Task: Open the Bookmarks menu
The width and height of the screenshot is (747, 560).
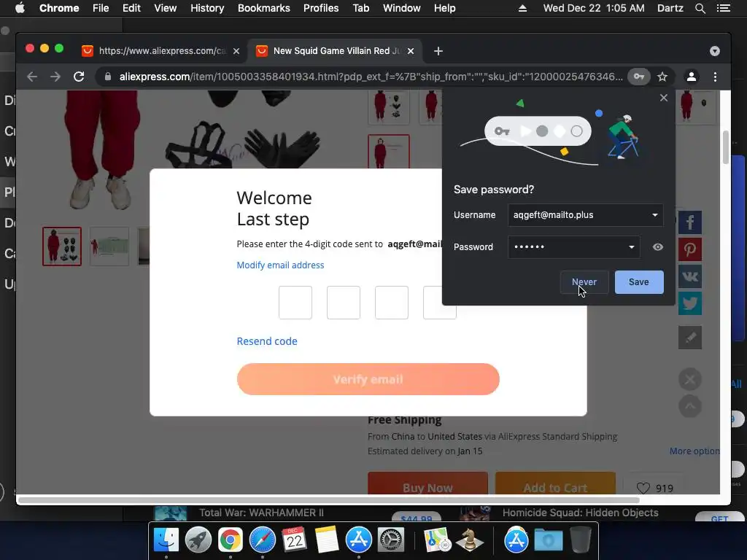Action: tap(264, 8)
